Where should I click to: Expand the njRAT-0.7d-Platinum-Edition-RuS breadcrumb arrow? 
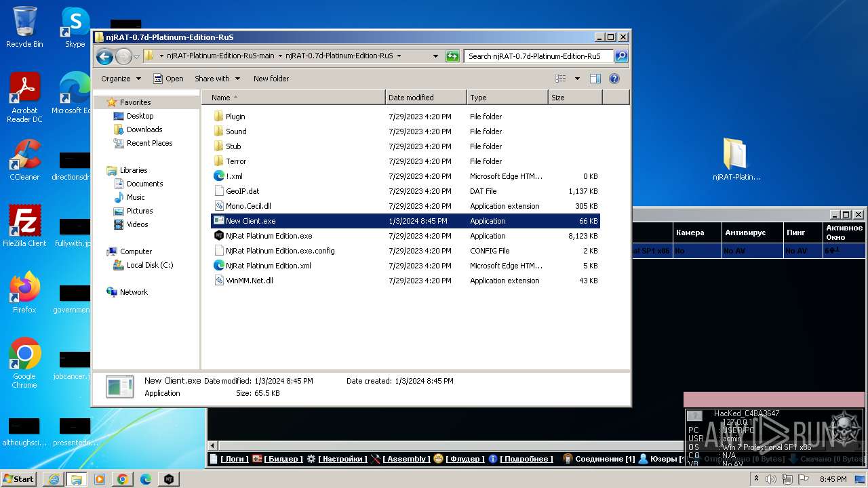(399, 56)
